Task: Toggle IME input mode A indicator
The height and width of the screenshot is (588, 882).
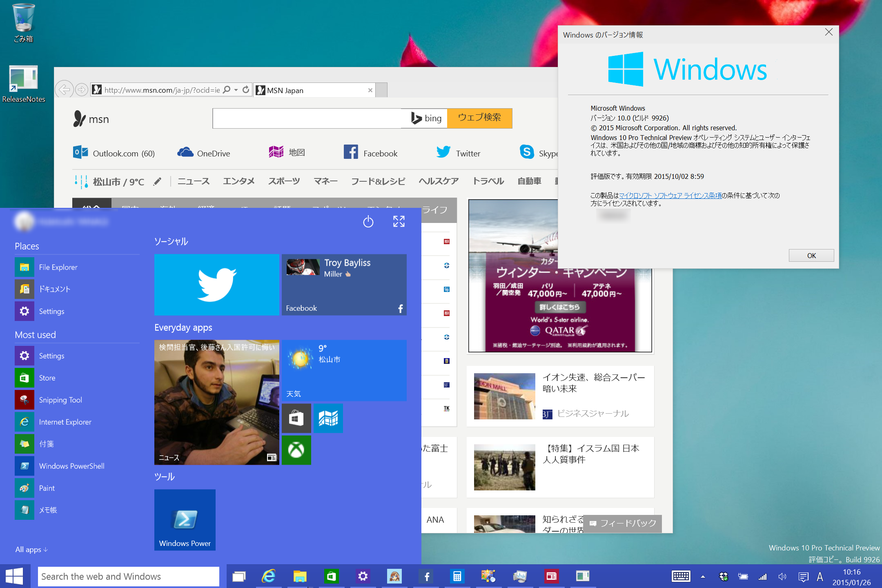Action: 820,577
